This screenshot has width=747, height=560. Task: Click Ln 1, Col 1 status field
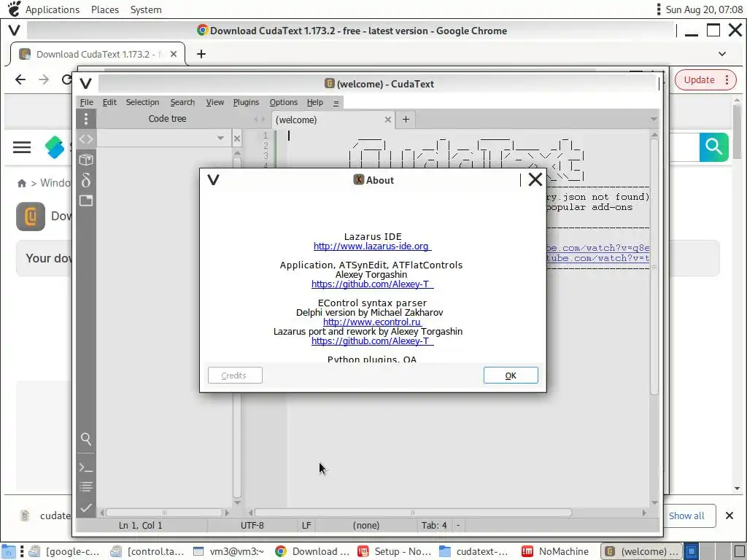(x=141, y=525)
